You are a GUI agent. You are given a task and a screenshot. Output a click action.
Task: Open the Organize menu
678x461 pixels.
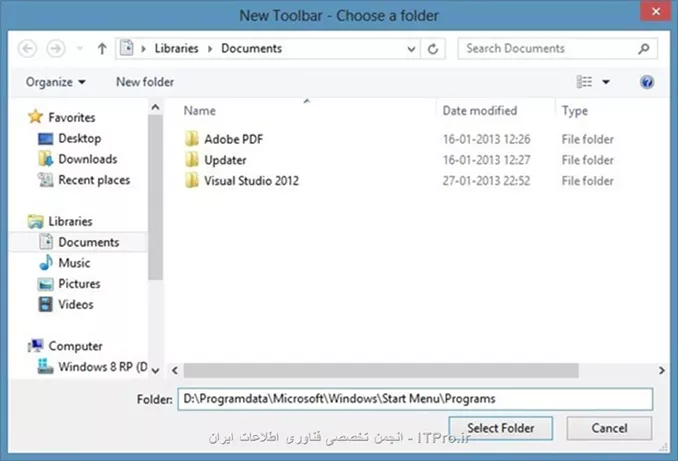coord(56,82)
